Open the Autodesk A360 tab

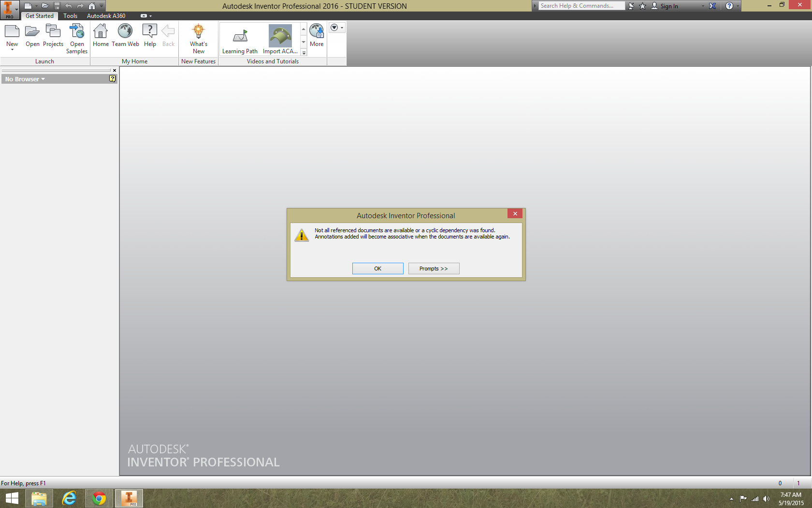coord(106,15)
